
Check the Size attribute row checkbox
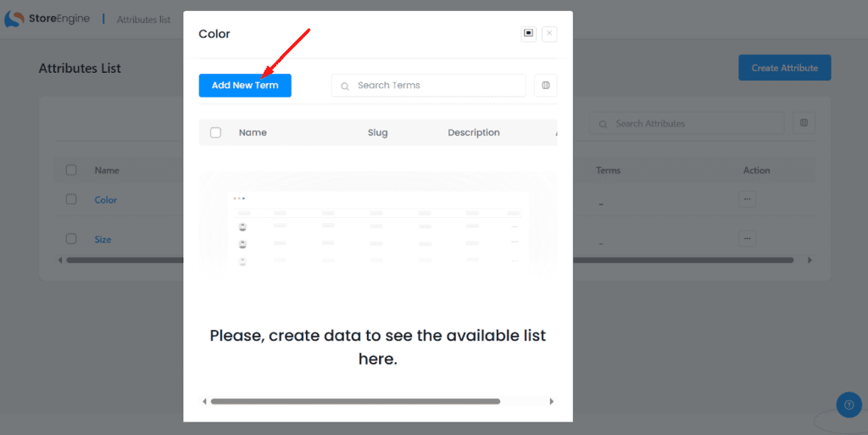pos(71,238)
